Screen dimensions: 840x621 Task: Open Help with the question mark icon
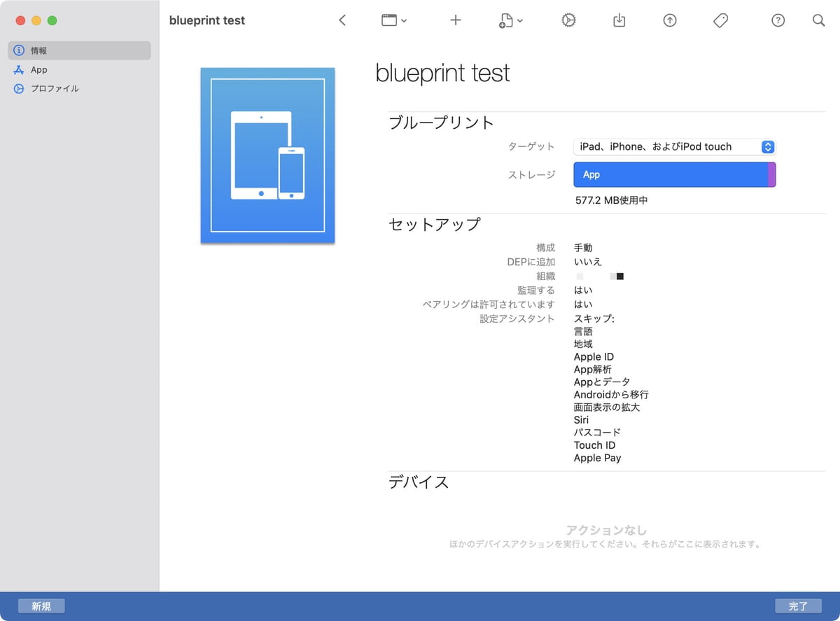[x=778, y=20]
